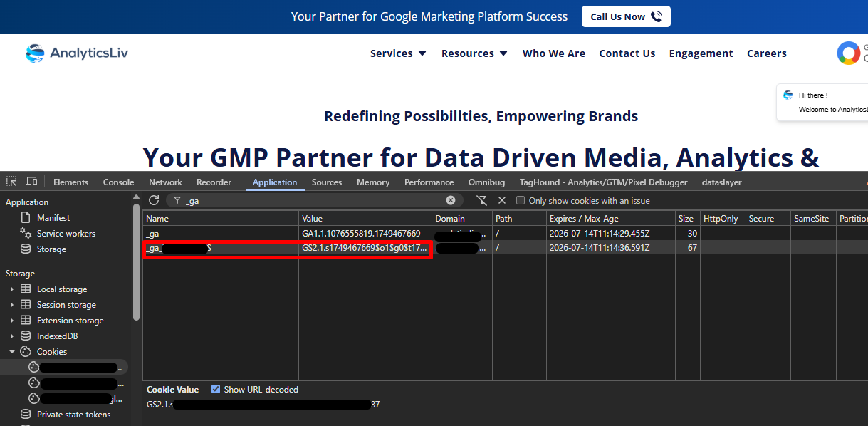868x426 pixels.
Task: Click the phone icon in Call Us Now
Action: [656, 16]
